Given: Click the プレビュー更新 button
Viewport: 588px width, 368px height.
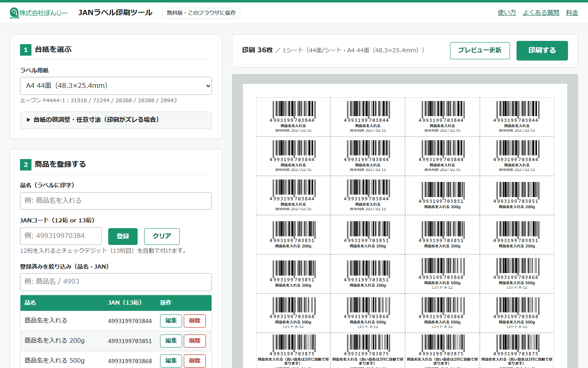Looking at the screenshot, I should click(480, 50).
